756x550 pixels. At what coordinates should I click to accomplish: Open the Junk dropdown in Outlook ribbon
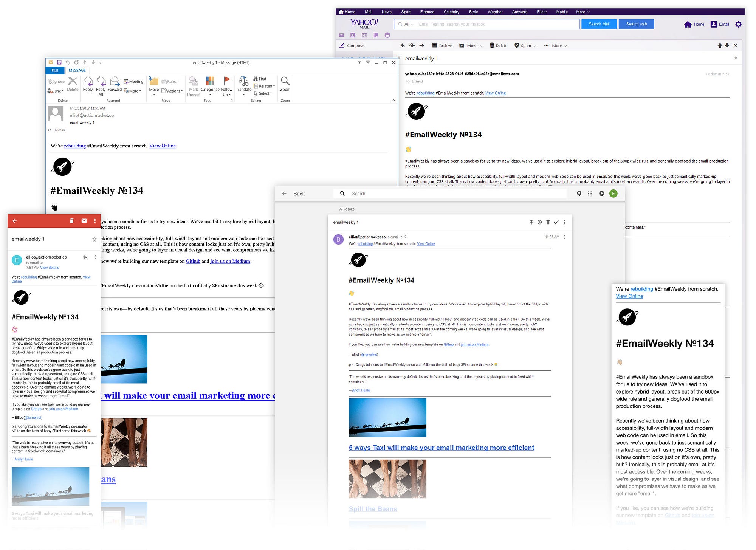point(55,91)
